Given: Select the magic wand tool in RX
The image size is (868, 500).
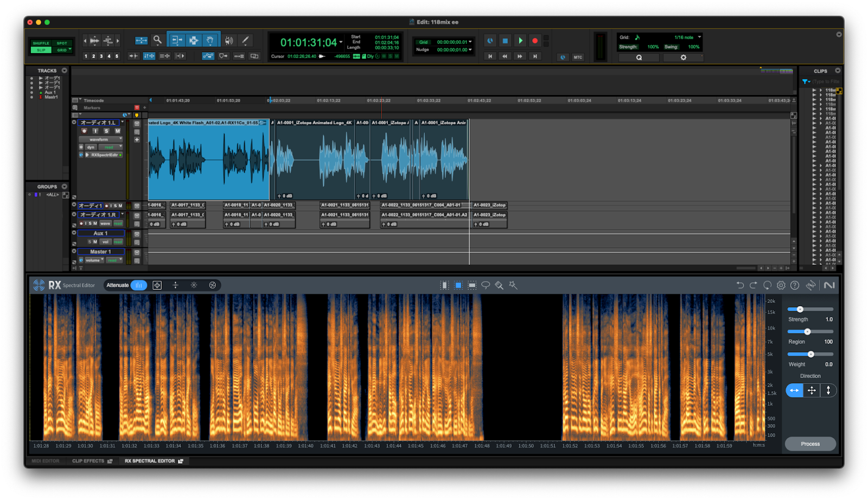Looking at the screenshot, I should (x=513, y=285).
